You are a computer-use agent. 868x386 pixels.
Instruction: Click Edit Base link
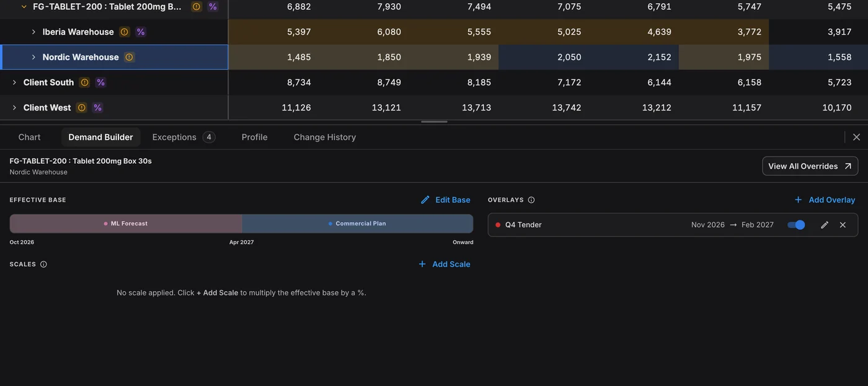[446, 200]
